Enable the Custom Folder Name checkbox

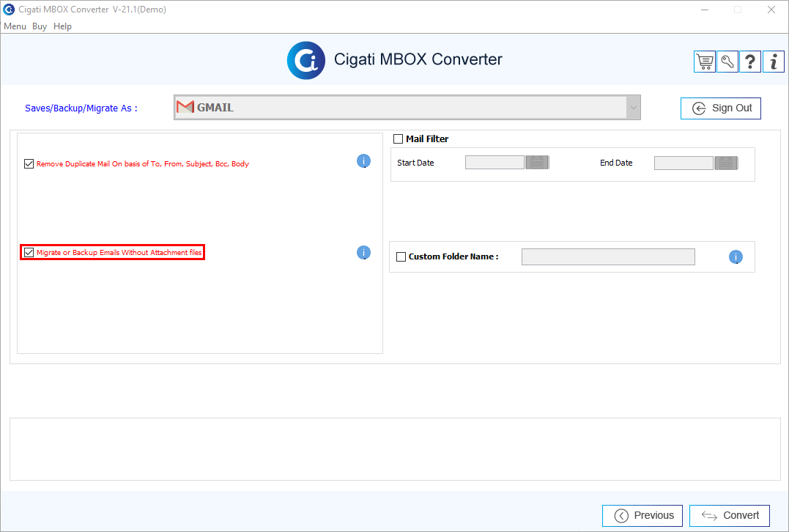401,256
